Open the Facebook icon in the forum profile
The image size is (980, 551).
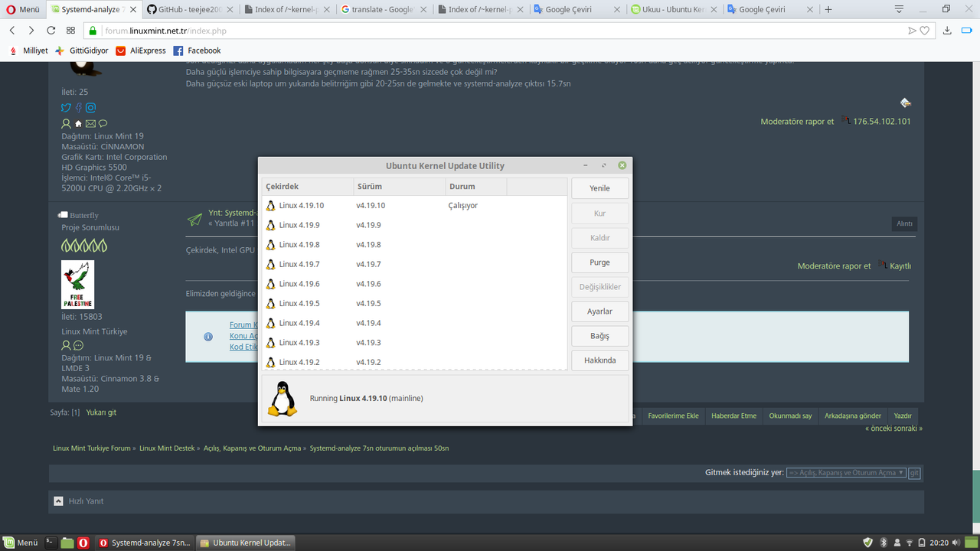[x=78, y=108]
